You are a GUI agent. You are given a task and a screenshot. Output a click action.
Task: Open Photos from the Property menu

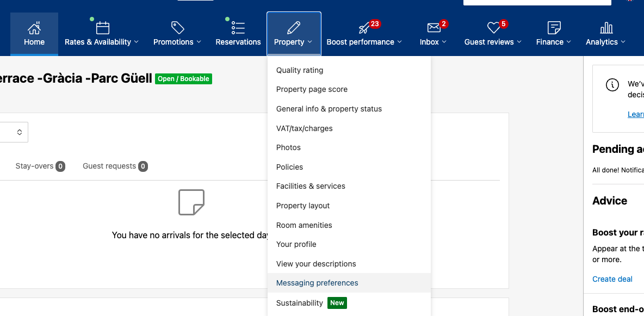(x=288, y=147)
